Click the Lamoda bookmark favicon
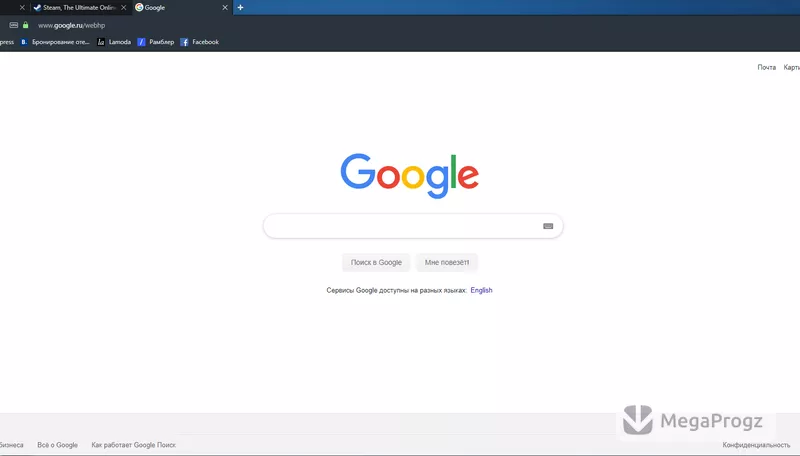This screenshot has height=456, width=800. 101,42
